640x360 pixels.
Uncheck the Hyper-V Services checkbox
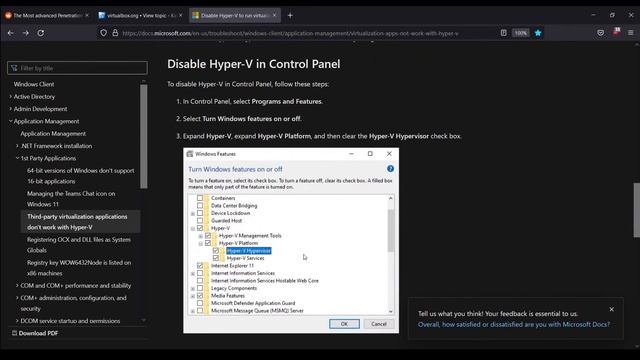click(x=216, y=258)
